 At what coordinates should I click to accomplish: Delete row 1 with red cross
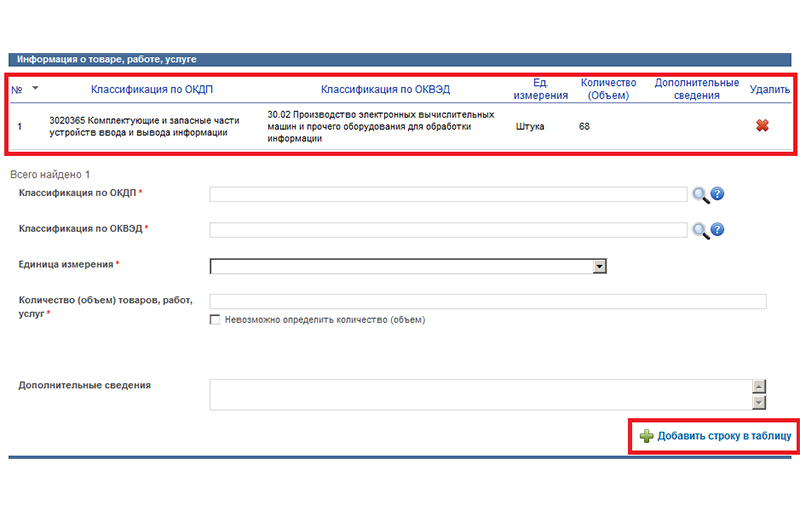tap(762, 125)
